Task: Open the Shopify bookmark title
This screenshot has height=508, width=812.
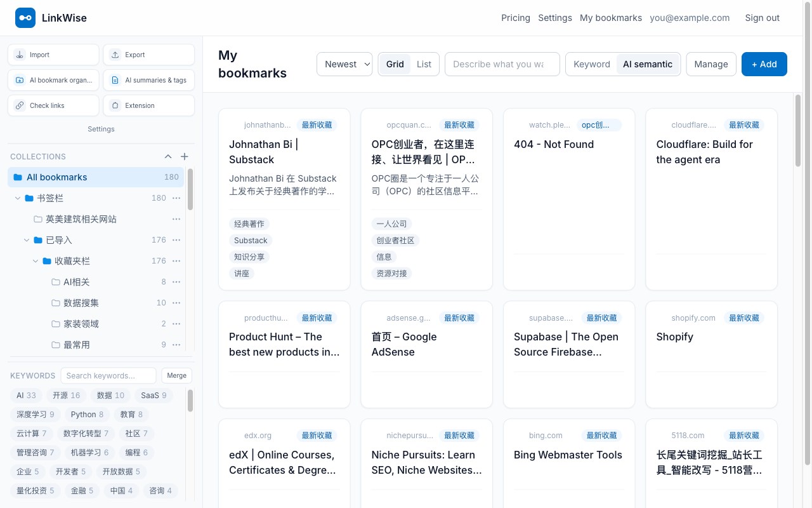Action: pyautogui.click(x=675, y=337)
